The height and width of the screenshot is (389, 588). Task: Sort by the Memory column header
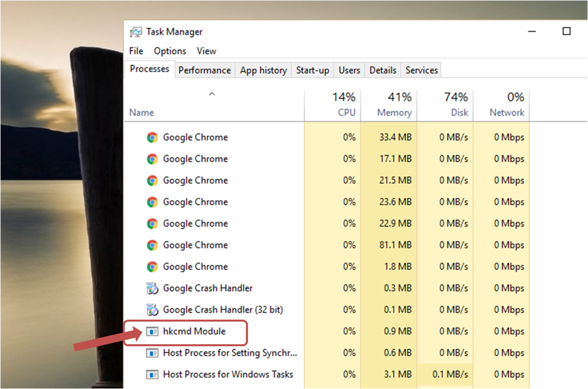[394, 113]
